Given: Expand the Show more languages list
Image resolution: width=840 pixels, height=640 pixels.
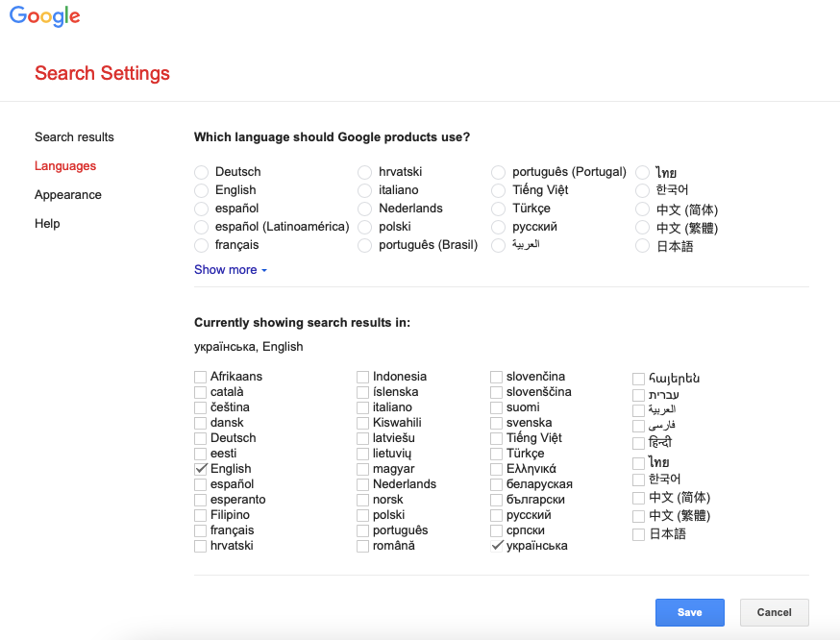Looking at the screenshot, I should 230,270.
